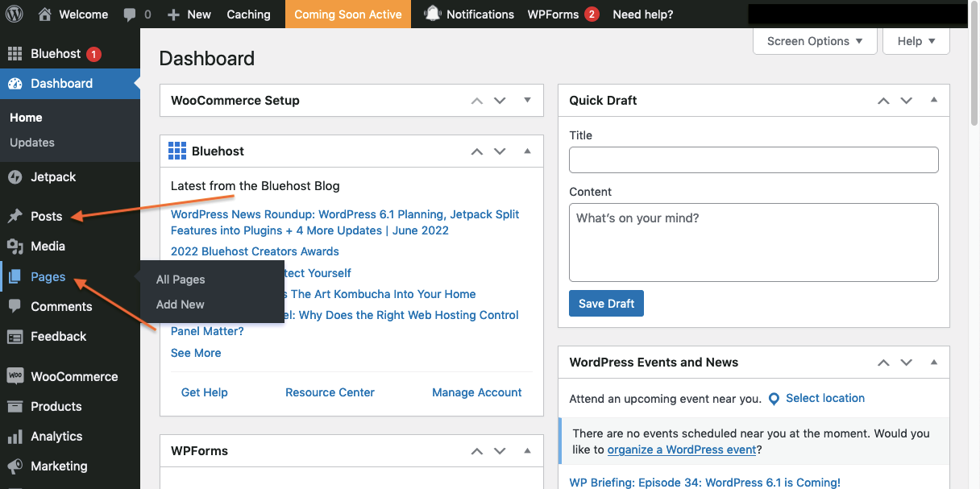Collapse the Quick Draft panel

[x=934, y=100]
